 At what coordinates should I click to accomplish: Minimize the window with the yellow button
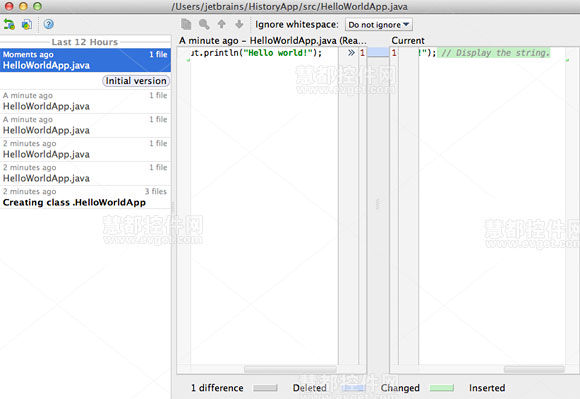pos(23,6)
